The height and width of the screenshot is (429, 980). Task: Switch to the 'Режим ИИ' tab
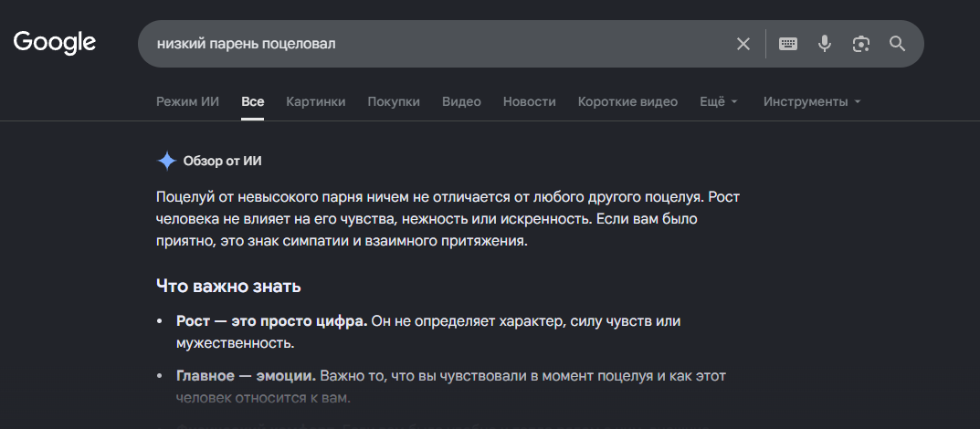[187, 102]
